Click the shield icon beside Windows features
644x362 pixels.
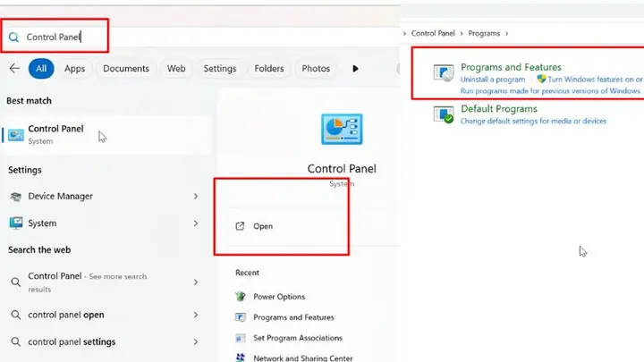click(x=541, y=79)
